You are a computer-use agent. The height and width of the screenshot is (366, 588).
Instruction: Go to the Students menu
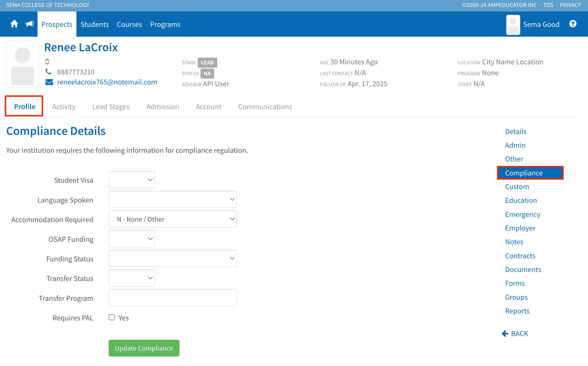(x=95, y=24)
